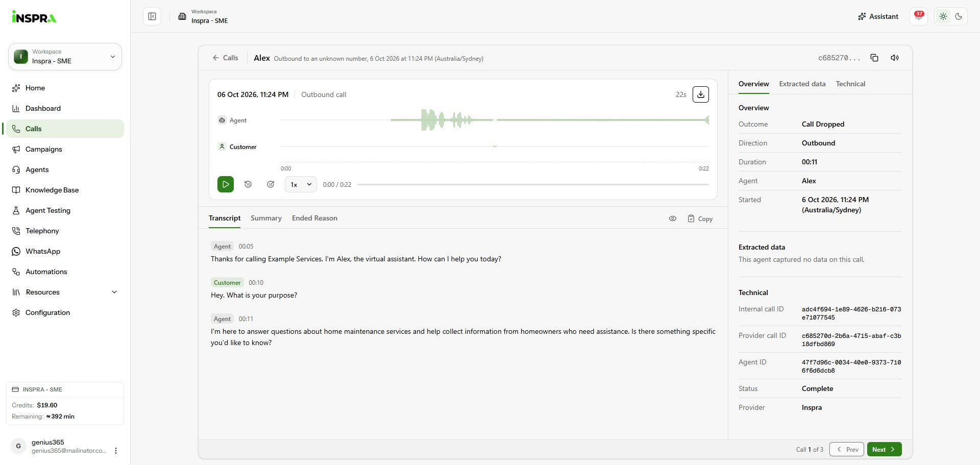Viewport: 980px width, 465px height.
Task: Click the Inspra logo
Action: coord(34,17)
